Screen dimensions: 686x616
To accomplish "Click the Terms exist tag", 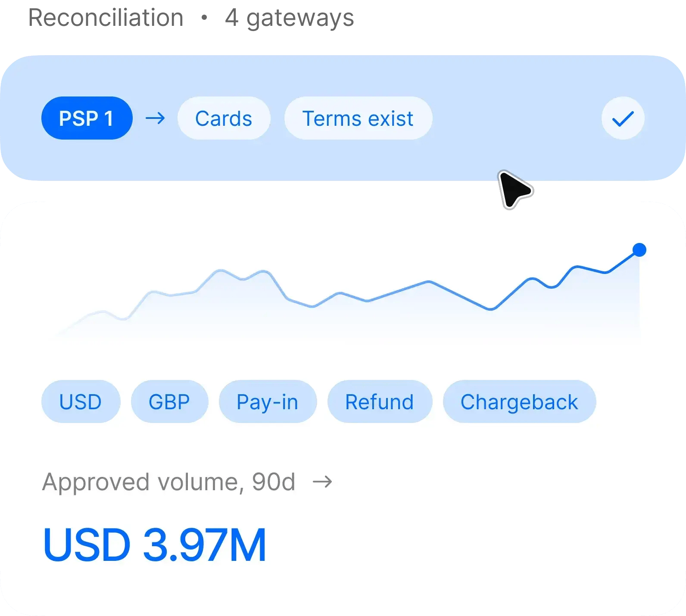I will [x=358, y=118].
